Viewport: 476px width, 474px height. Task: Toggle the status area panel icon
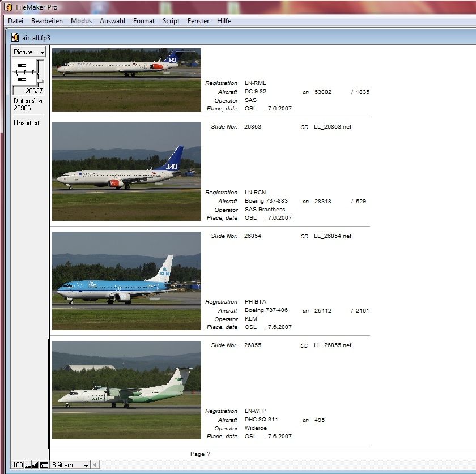point(44,465)
